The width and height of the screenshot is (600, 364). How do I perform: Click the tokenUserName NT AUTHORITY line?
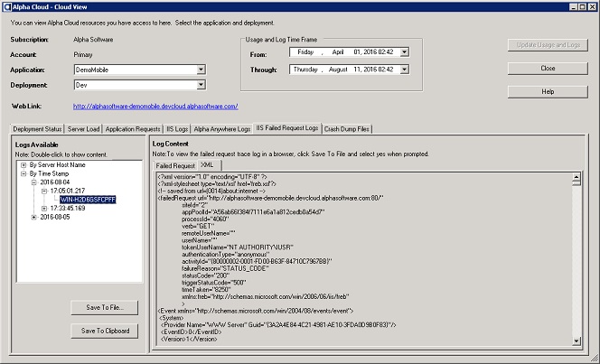238,247
